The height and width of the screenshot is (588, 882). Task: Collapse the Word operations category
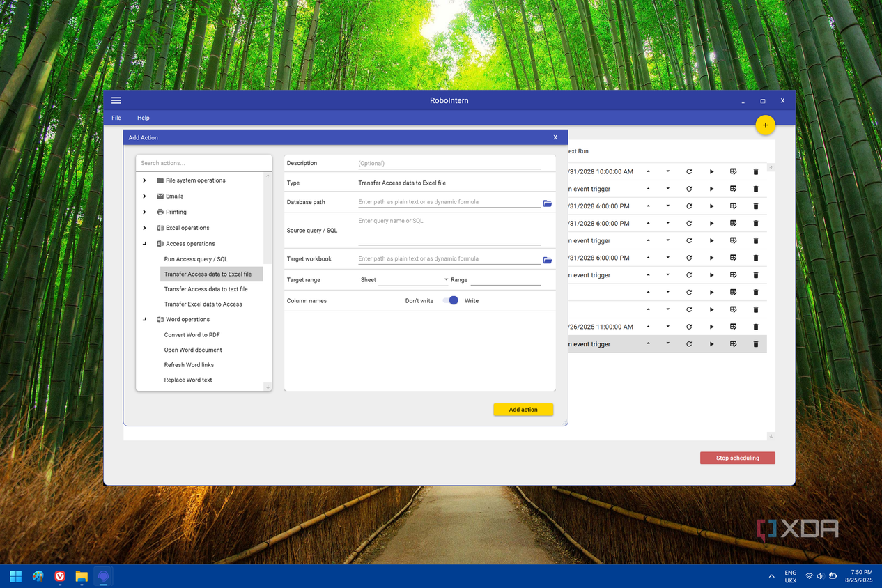coord(144,319)
